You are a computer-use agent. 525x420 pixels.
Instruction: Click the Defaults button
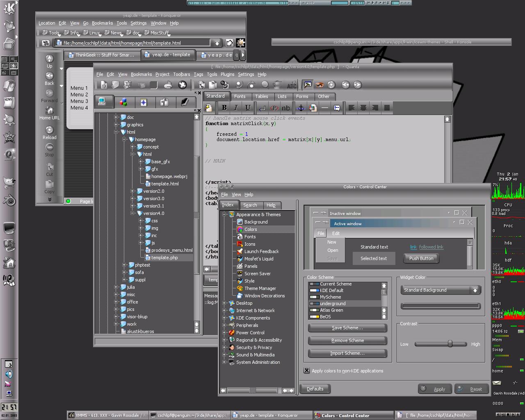point(315,389)
